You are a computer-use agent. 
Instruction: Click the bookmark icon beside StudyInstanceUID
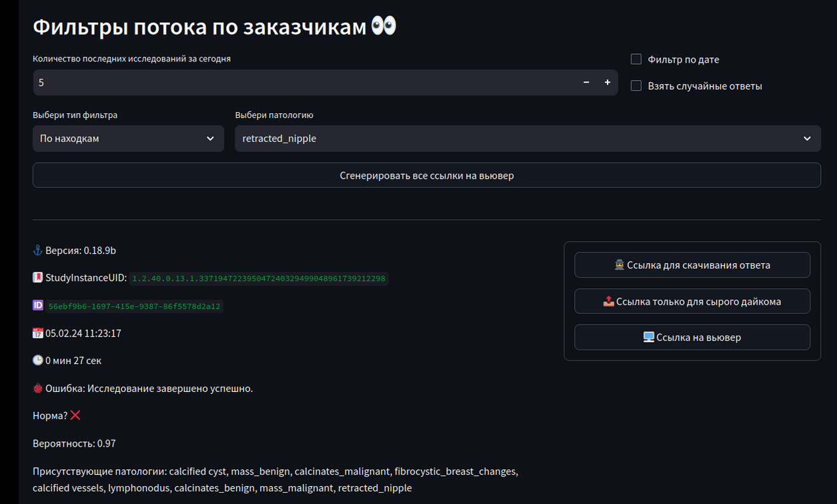(x=38, y=278)
